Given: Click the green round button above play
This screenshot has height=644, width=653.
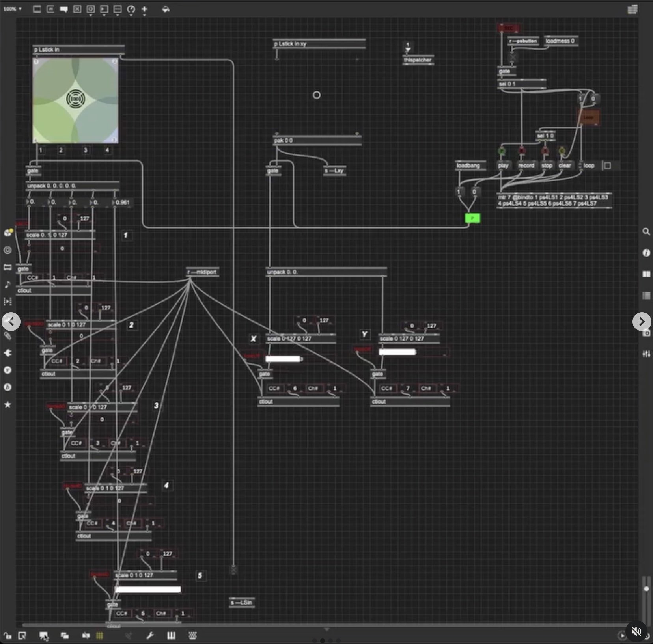Looking at the screenshot, I should [x=502, y=151].
